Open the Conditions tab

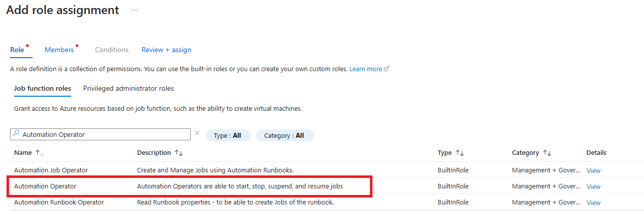pyautogui.click(x=111, y=50)
